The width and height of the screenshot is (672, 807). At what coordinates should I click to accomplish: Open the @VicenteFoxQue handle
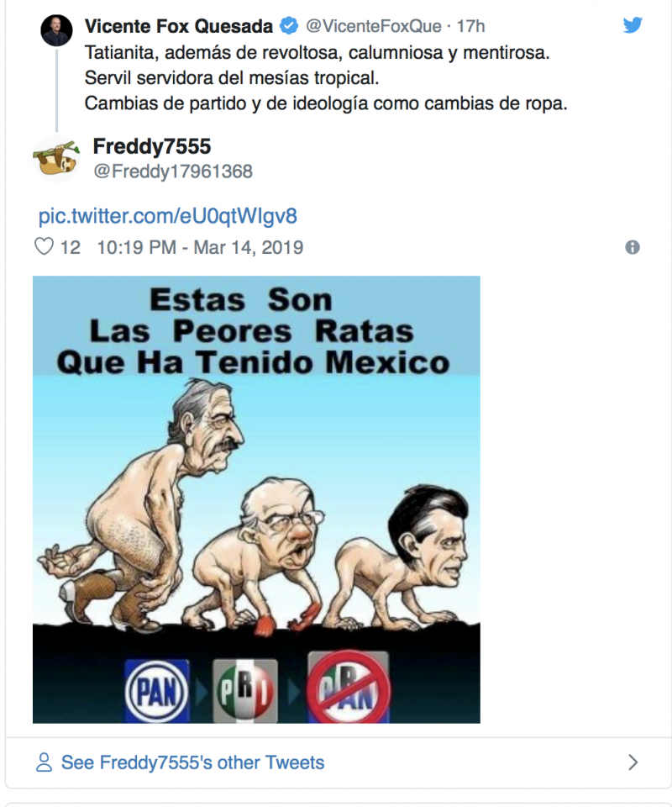coord(374,26)
